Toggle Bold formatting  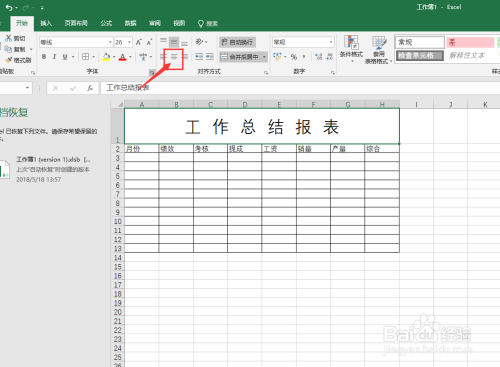tap(44, 57)
